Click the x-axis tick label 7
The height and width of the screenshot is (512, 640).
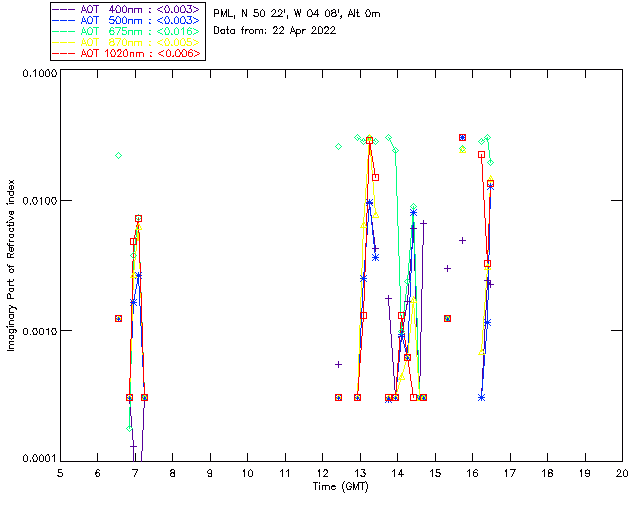click(135, 473)
